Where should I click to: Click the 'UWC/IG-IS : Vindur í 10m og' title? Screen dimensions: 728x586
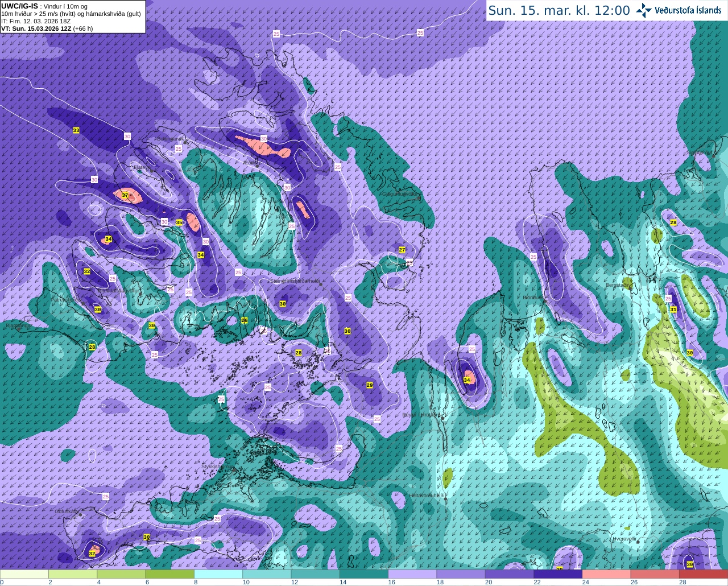pos(44,6)
